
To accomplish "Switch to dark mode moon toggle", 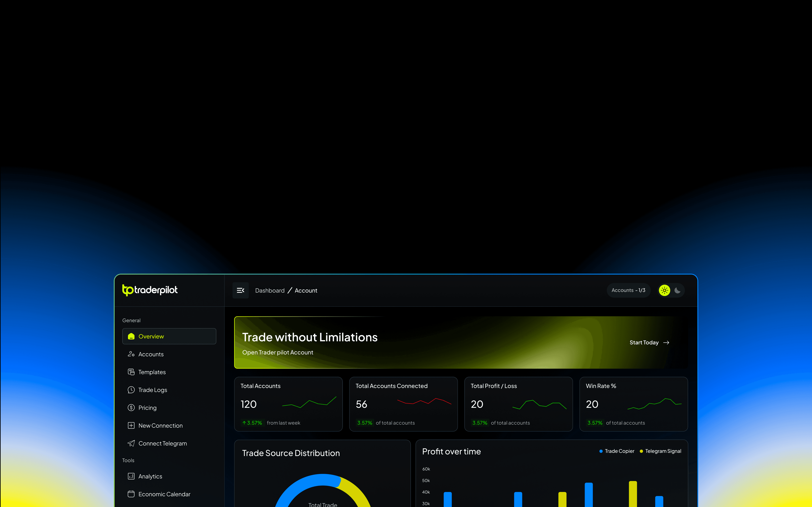I will (x=677, y=290).
